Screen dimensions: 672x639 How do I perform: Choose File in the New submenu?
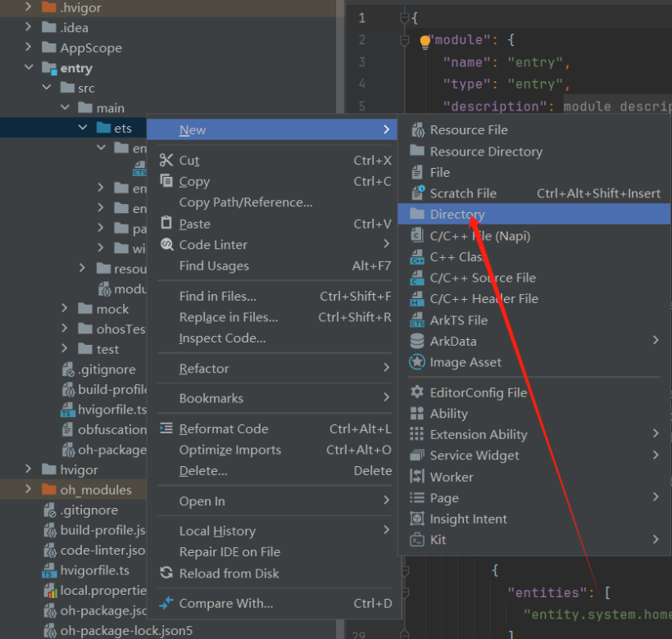pos(534,172)
